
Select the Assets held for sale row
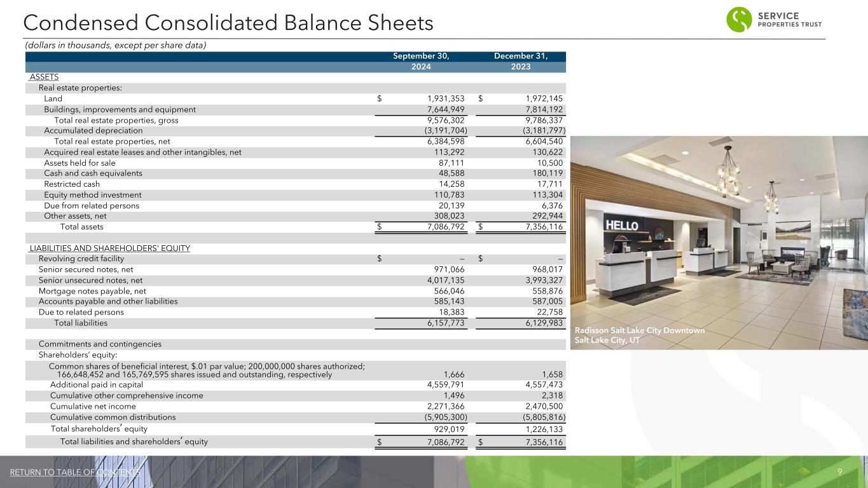click(x=296, y=163)
